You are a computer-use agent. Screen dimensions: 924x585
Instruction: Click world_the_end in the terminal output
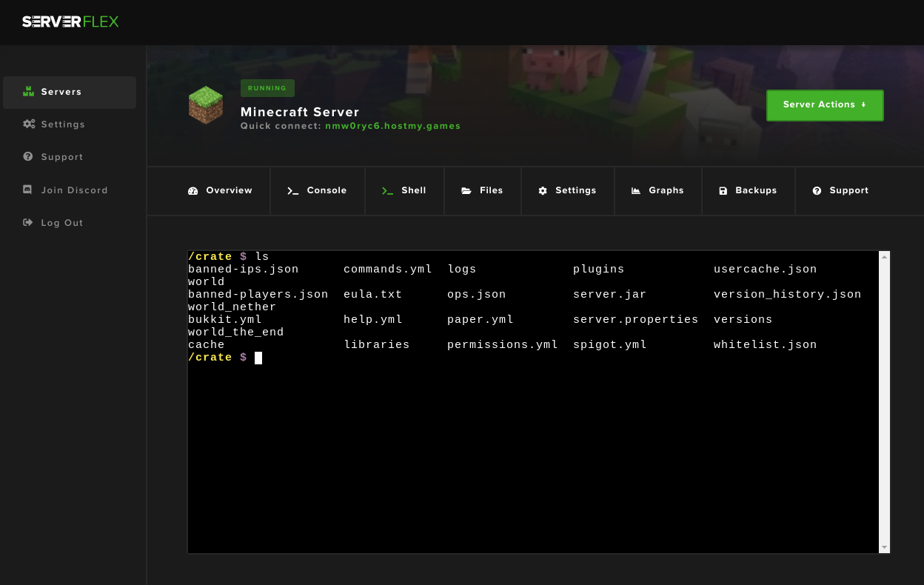point(236,332)
